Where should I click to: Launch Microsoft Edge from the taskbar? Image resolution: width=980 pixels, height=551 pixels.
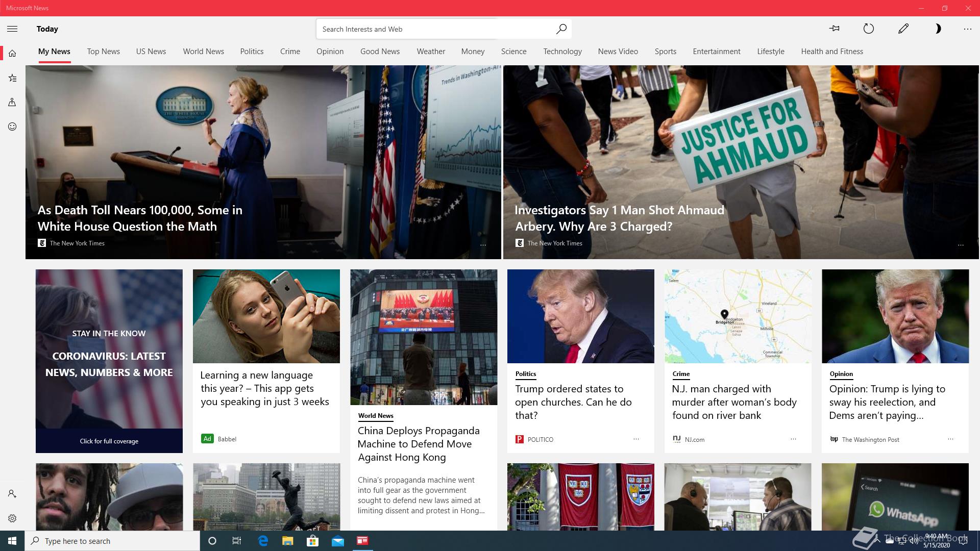[x=263, y=541]
